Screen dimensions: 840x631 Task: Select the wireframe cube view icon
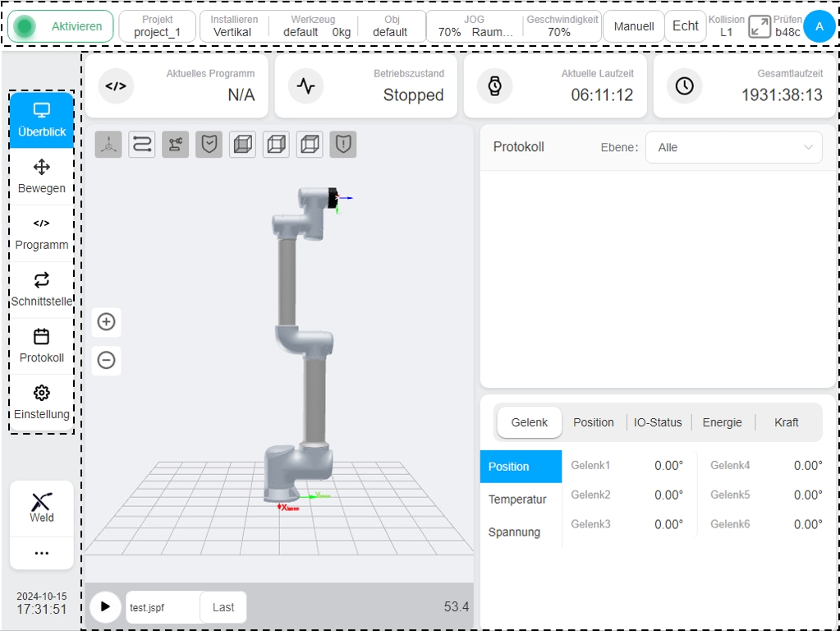(310, 145)
